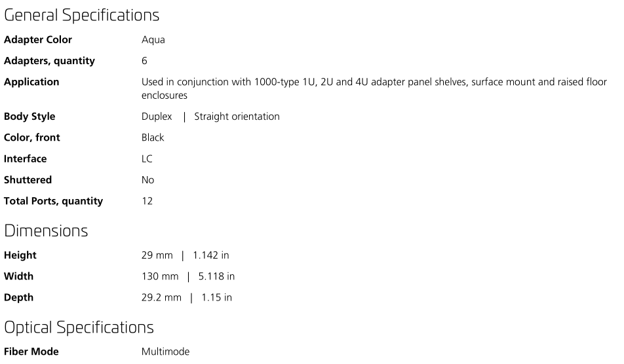Screen dimensions: 624x364
Task: Click the Total Ports, quantity label
Action: (53, 201)
